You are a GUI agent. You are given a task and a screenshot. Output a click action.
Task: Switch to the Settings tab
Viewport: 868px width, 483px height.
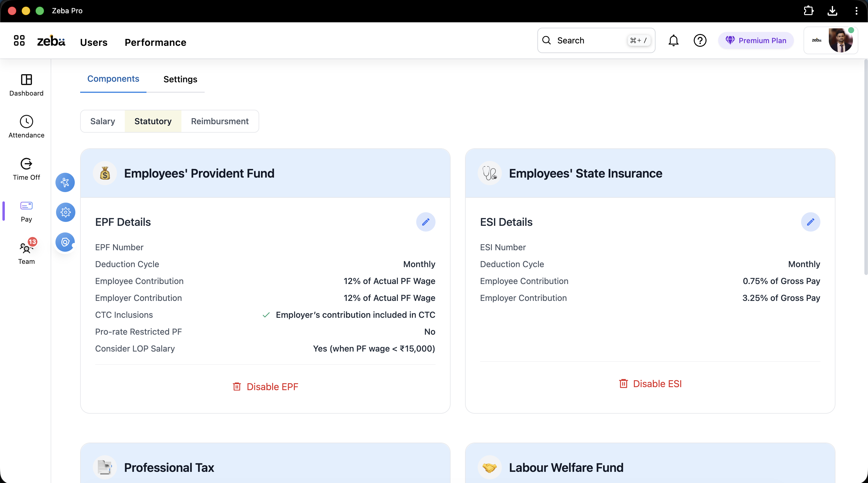coord(180,79)
